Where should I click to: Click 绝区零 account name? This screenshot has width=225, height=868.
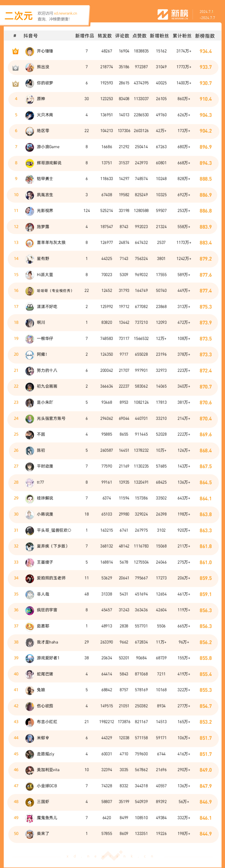pos(43,131)
